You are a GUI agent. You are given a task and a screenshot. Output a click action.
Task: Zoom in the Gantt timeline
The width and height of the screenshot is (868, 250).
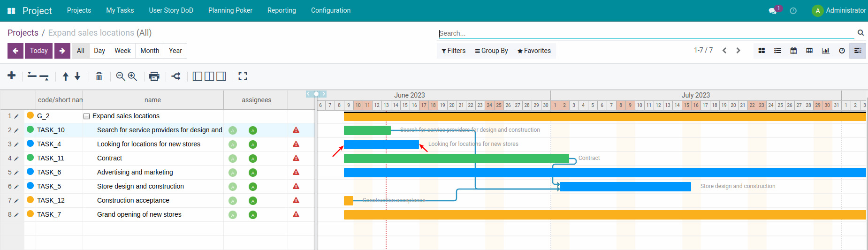click(x=132, y=76)
